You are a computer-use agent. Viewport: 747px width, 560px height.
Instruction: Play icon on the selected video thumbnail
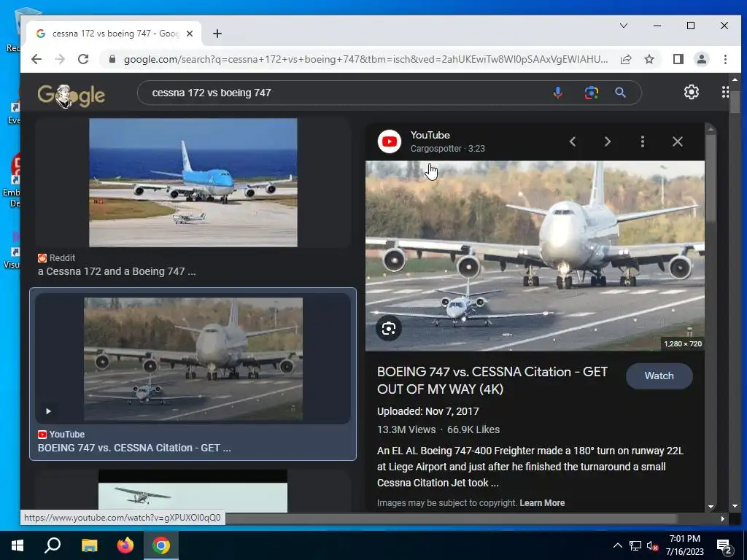click(x=48, y=411)
